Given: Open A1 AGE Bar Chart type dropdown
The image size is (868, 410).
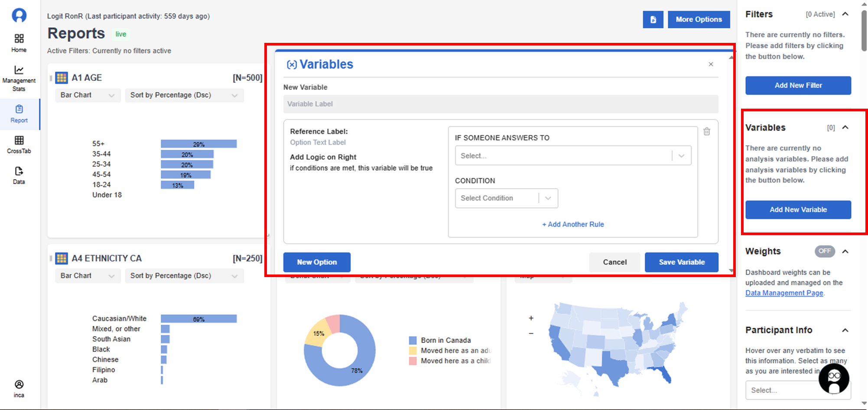Looking at the screenshot, I should coord(87,95).
